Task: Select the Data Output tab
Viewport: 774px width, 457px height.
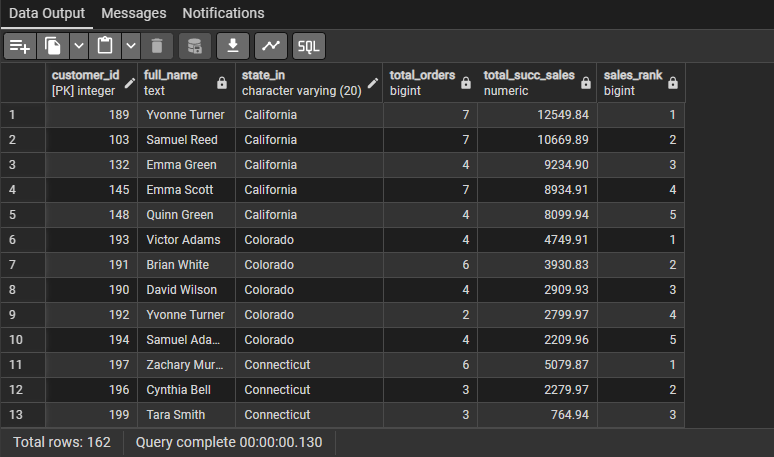Action: [x=47, y=13]
